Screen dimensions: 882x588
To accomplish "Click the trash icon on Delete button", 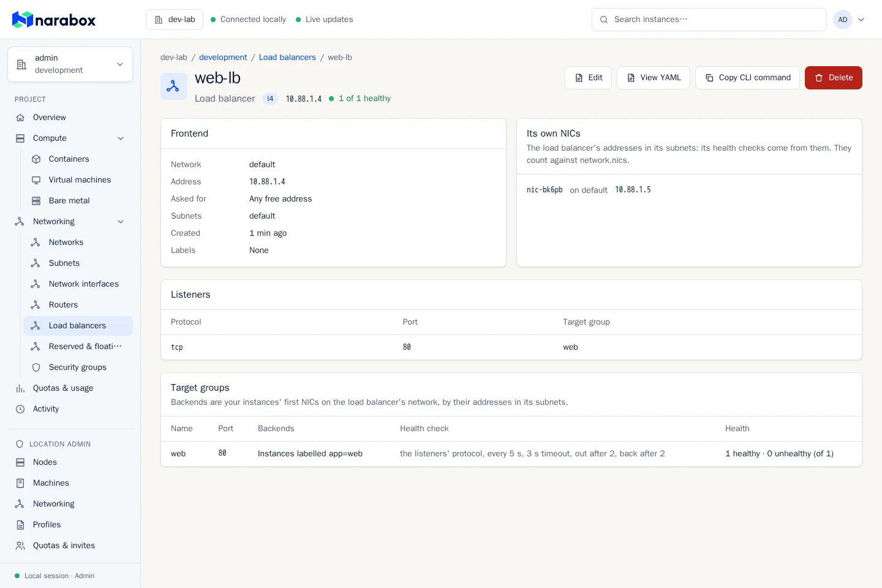I will pos(819,78).
